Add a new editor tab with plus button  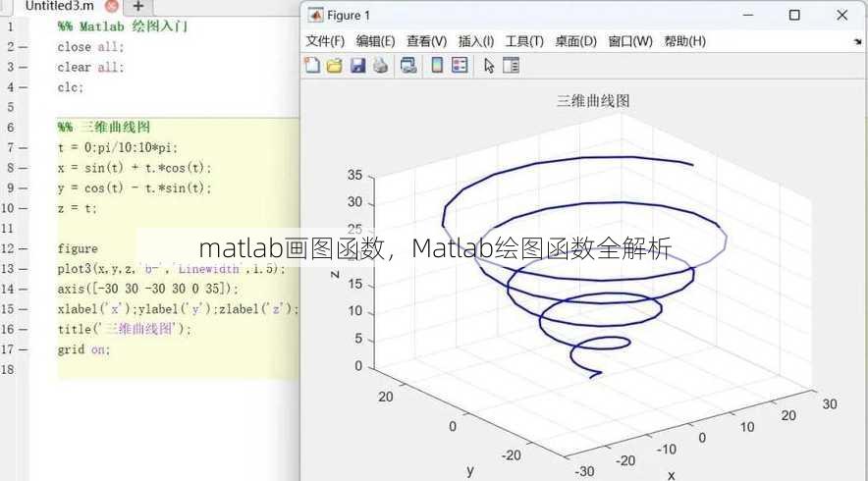click(138, 6)
